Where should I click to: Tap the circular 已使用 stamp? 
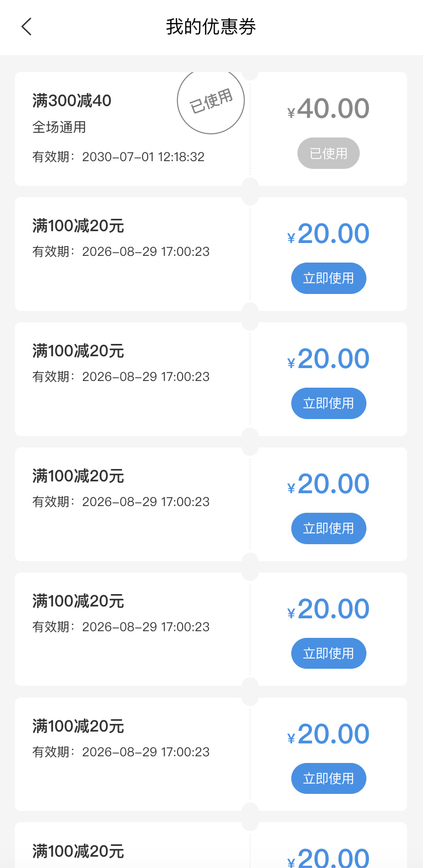tap(211, 101)
